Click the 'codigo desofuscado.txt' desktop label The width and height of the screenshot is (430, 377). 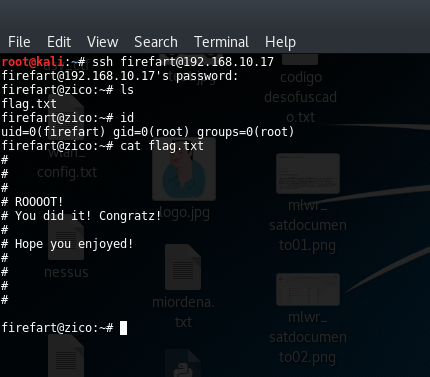[x=301, y=97]
